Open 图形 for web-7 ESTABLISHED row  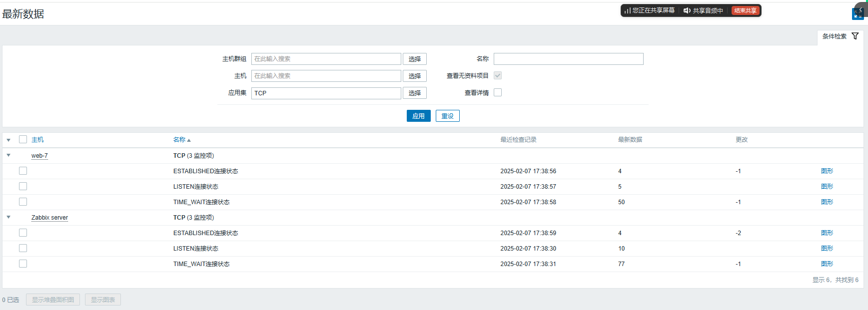827,171
